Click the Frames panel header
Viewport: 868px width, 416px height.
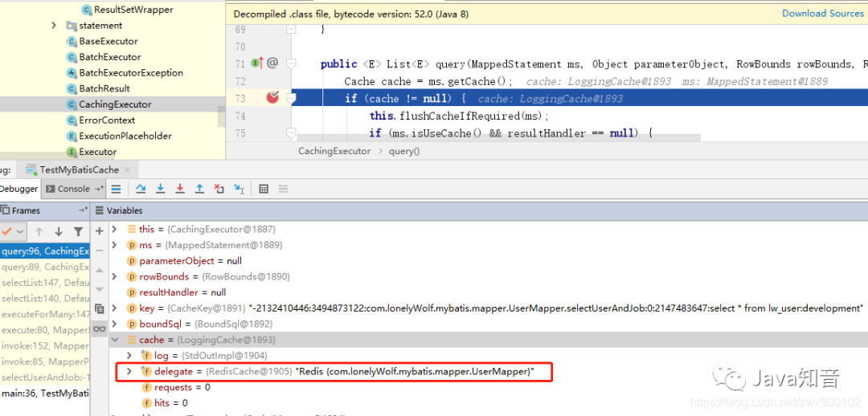(45, 210)
